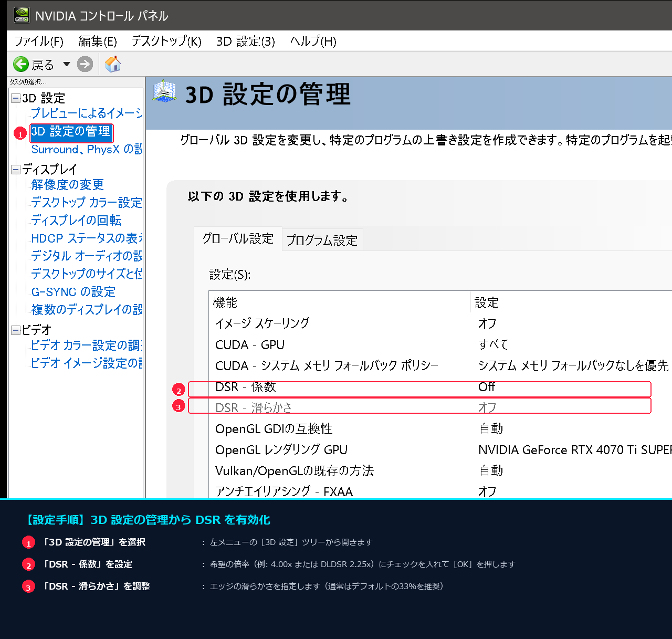This screenshot has width=672, height=639.
Task: Click the home icon in toolbar
Action: [113, 64]
